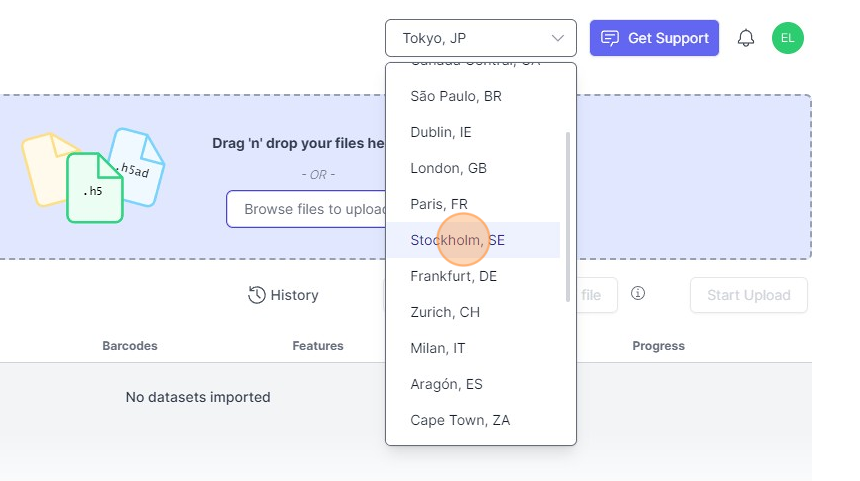
Task: Choose Cape Town, ZA option
Action: point(460,420)
